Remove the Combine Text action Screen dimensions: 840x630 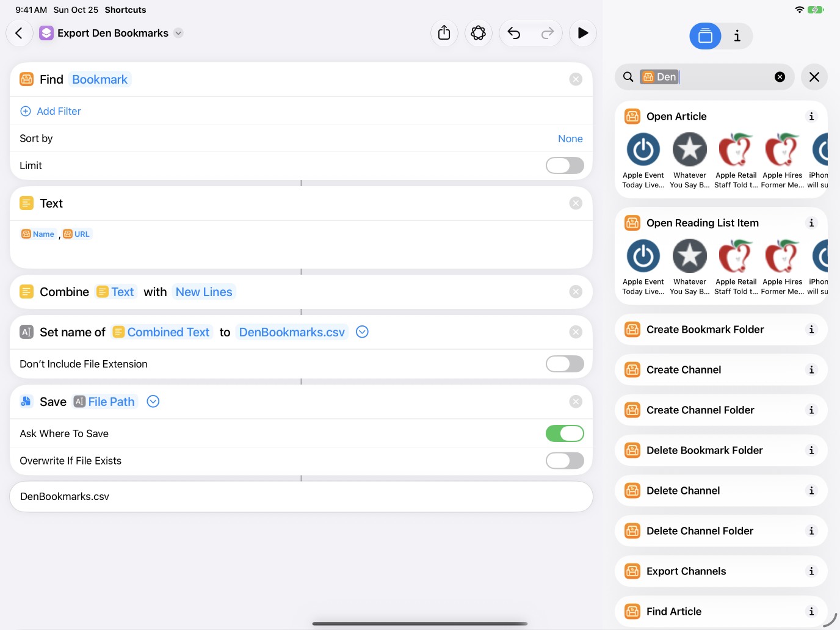(576, 292)
